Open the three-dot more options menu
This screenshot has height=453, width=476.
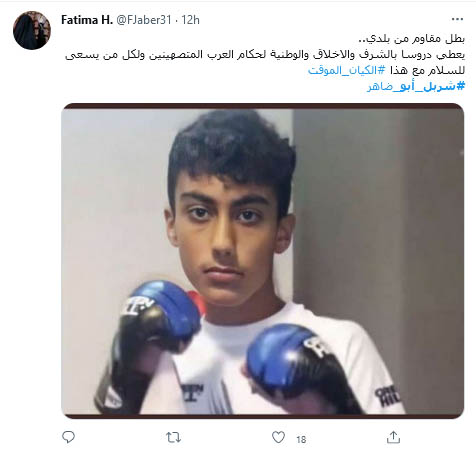click(x=457, y=19)
